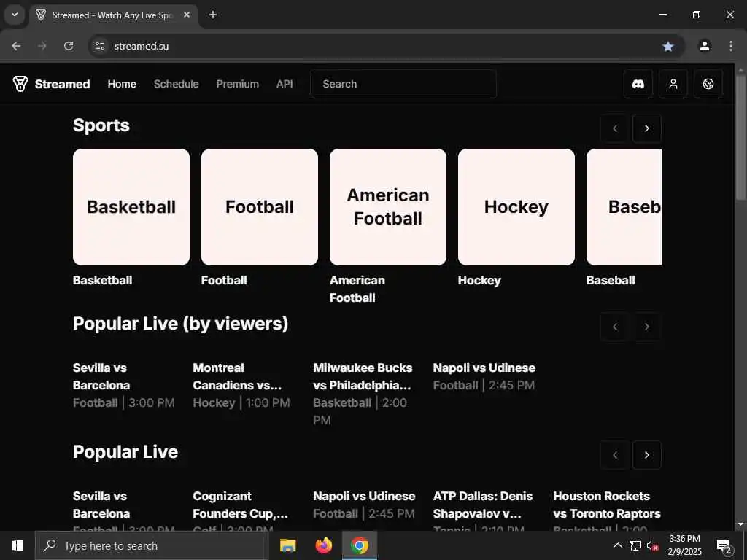747x560 pixels.
Task: Open Montreal Canadiens hockey stream
Action: point(241,385)
